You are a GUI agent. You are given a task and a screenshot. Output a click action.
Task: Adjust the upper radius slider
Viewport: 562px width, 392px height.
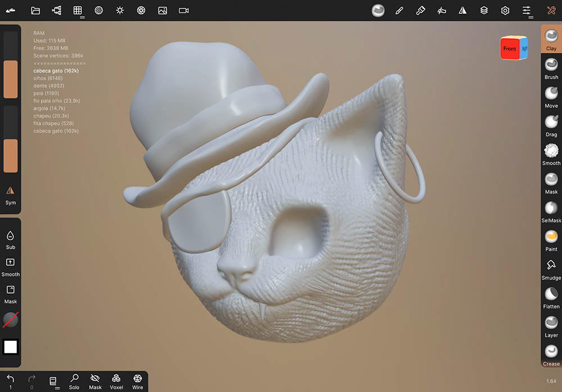tap(10, 65)
